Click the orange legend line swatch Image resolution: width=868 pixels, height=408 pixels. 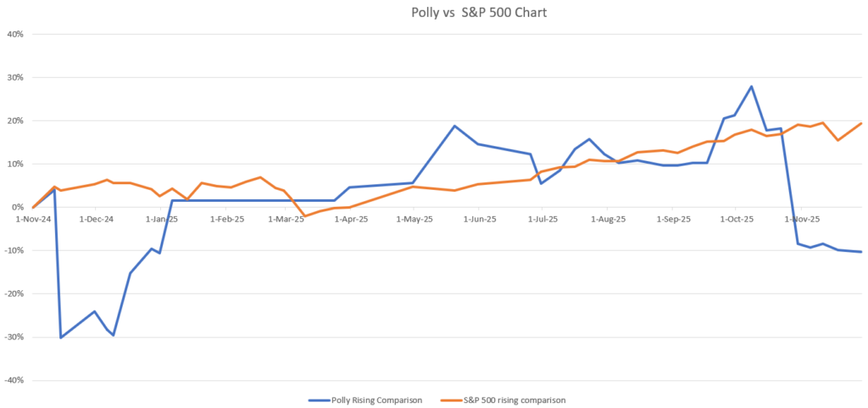[x=452, y=399]
